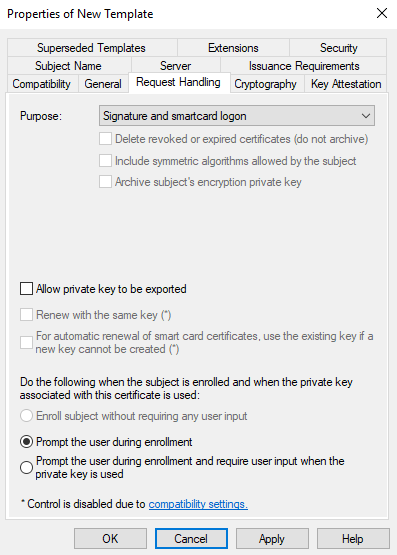Open the Issuance Requirements tab
This screenshot has width=397, height=555.
pos(304,66)
